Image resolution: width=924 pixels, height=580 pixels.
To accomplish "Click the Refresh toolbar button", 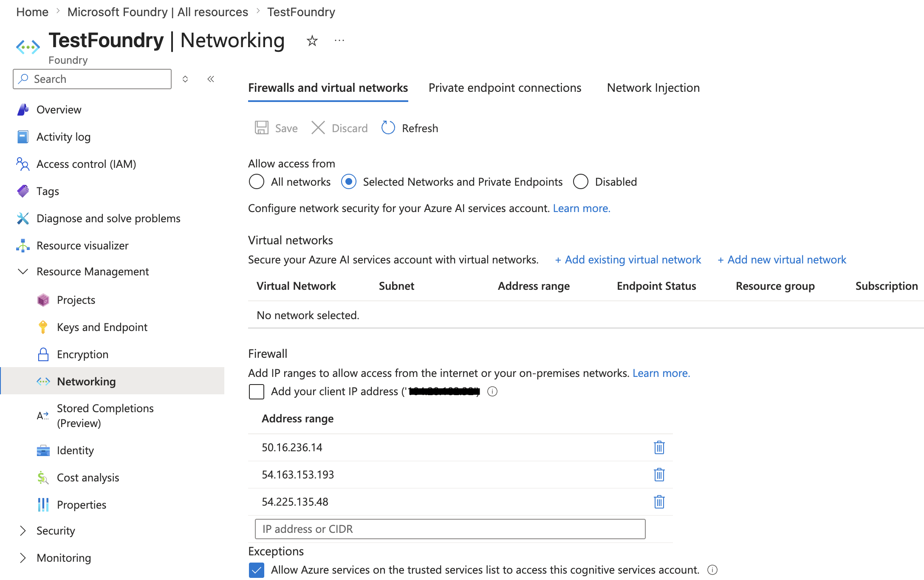I will [410, 128].
